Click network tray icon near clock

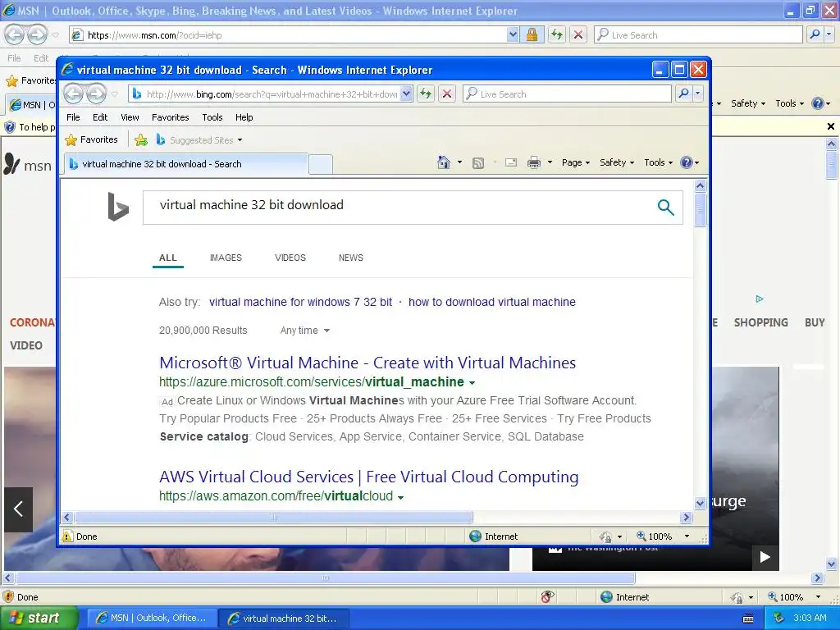click(x=778, y=619)
